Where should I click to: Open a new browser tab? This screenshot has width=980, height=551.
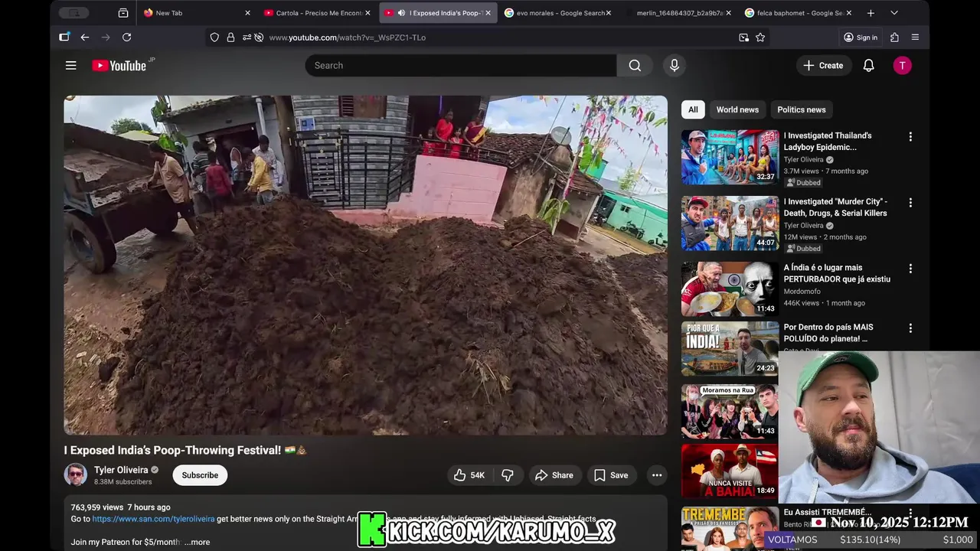pos(871,13)
